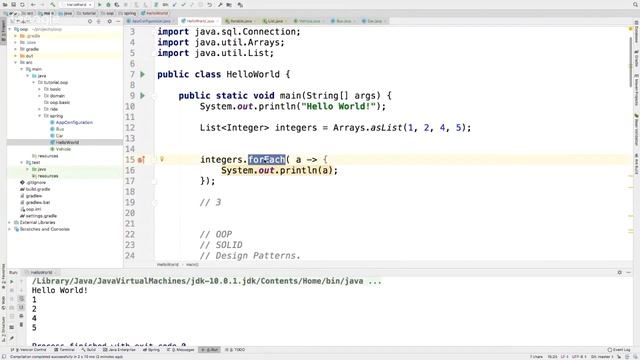The image size is (640, 360).
Task: Click the highlighted forEach call on line 15
Action: [266, 160]
